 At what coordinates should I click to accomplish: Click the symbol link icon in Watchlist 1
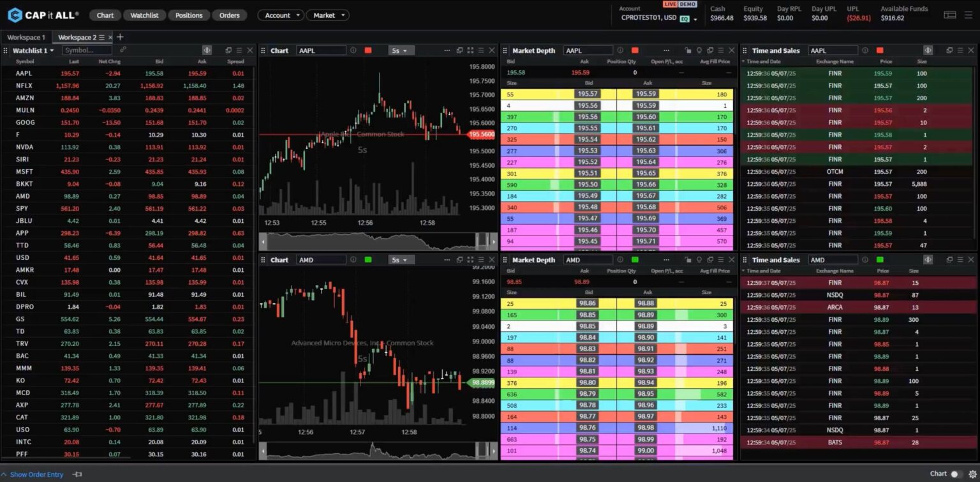(x=123, y=50)
